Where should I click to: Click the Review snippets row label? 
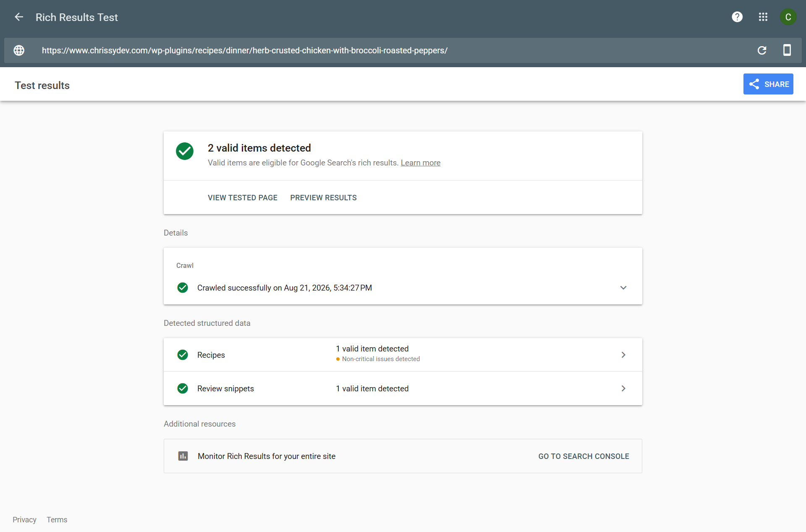tap(225, 389)
